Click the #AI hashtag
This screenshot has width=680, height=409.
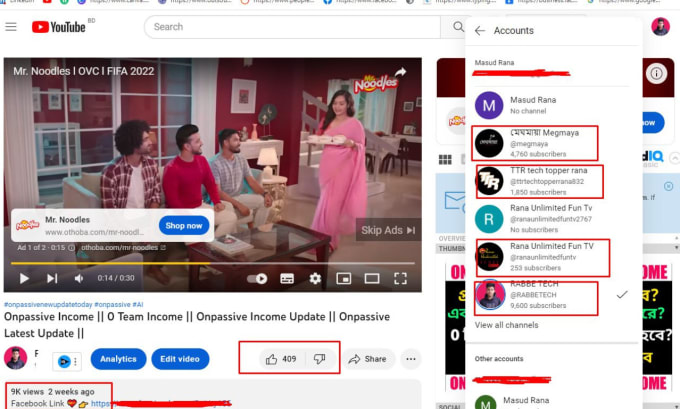(138, 304)
